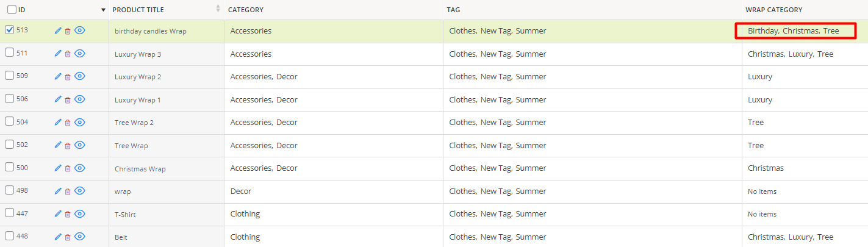
Task: Click the Wrap Category column header
Action: tap(773, 10)
